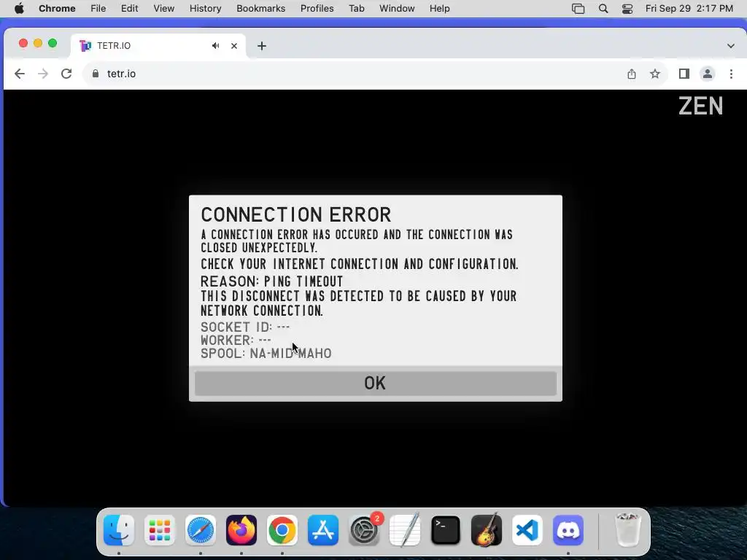
Task: Open the Edit menu
Action: pos(129,8)
